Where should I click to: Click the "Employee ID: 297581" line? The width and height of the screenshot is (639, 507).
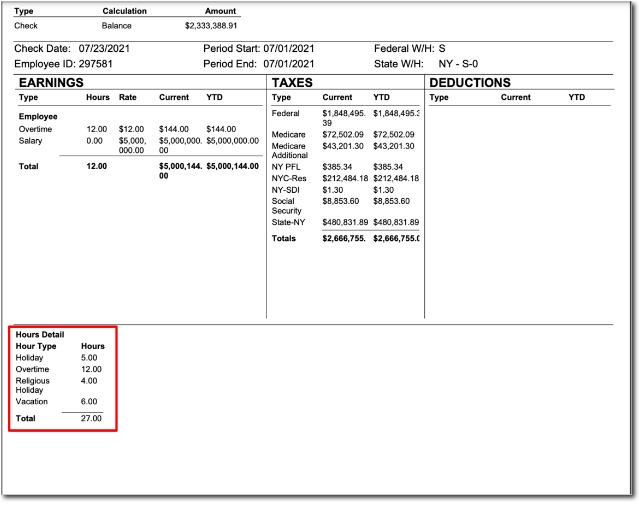[x=63, y=64]
